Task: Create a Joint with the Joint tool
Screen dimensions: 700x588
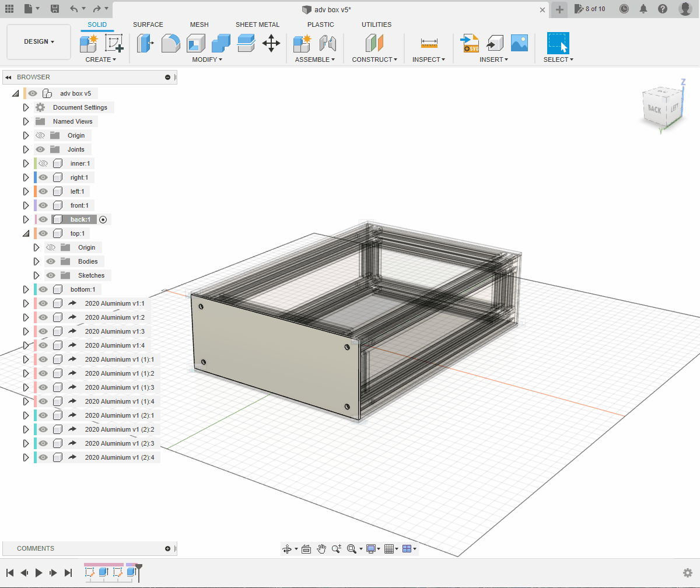Action: pos(327,43)
